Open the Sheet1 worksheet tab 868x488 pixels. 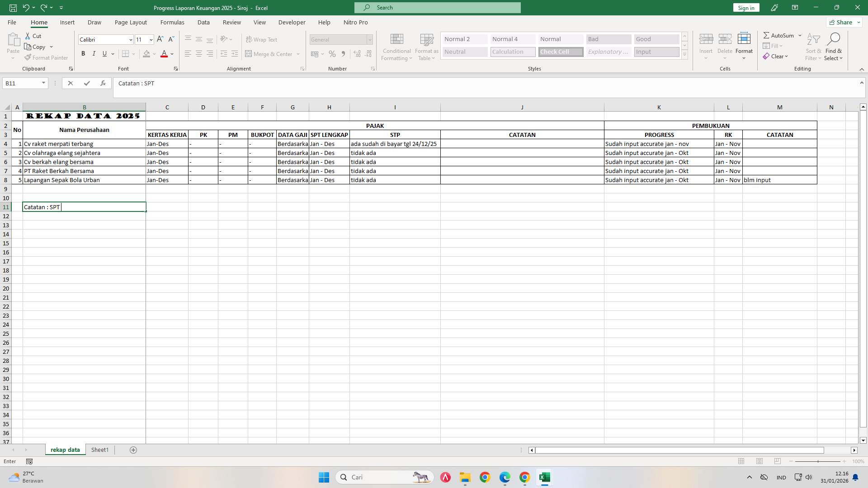[x=99, y=450]
